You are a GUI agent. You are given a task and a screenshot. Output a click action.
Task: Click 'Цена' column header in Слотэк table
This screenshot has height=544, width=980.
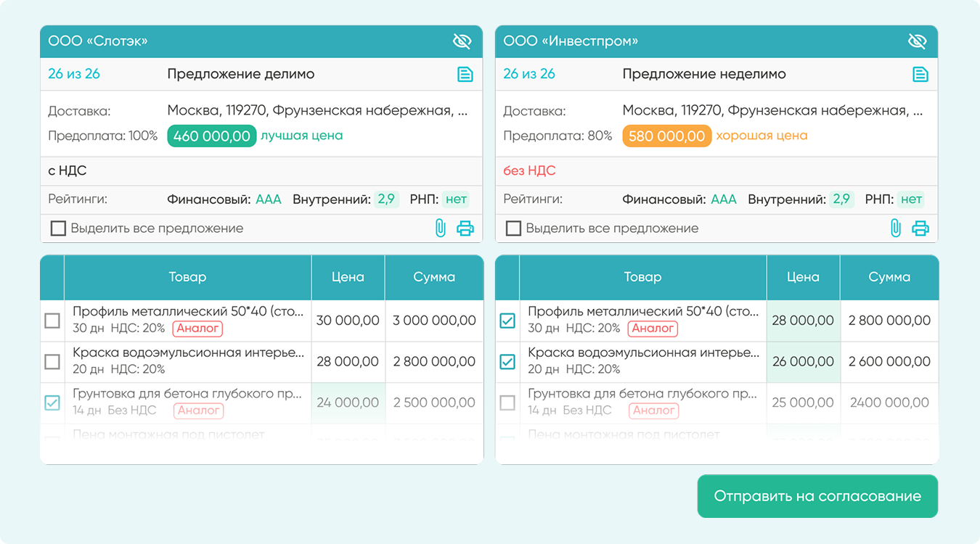(348, 277)
